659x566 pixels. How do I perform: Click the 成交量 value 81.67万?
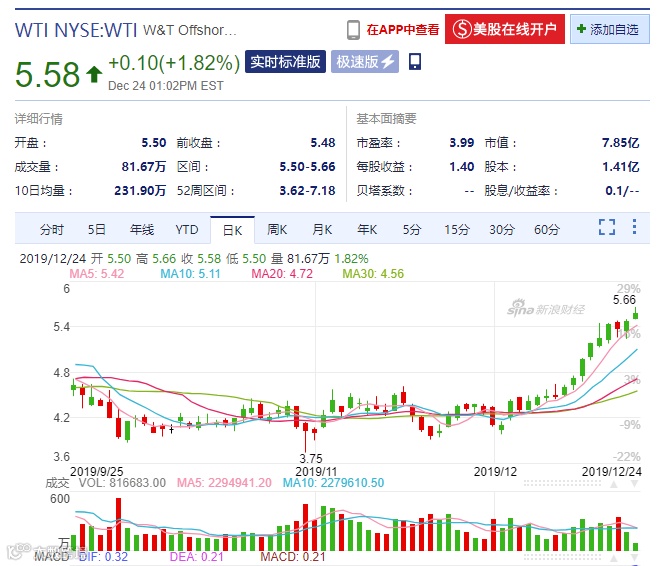(144, 167)
